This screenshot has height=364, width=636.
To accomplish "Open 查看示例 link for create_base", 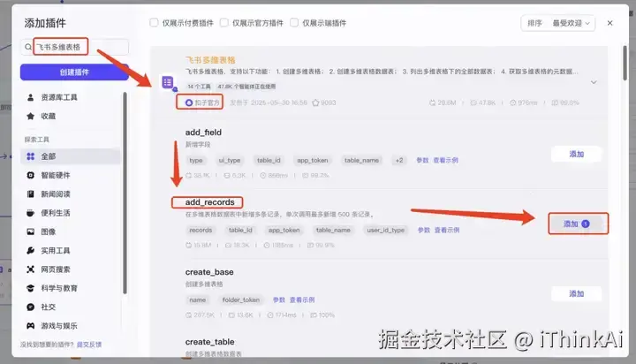I will (x=302, y=300).
